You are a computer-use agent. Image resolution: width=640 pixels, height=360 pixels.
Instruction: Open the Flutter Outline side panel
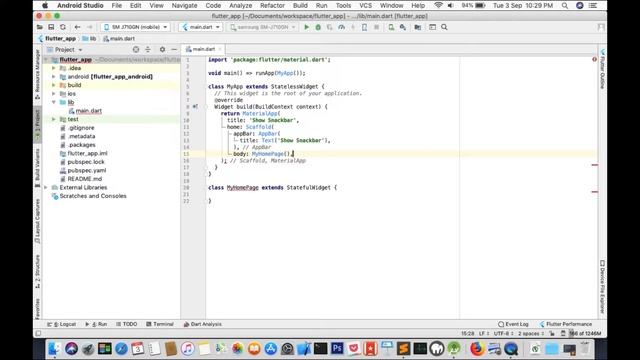click(602, 69)
